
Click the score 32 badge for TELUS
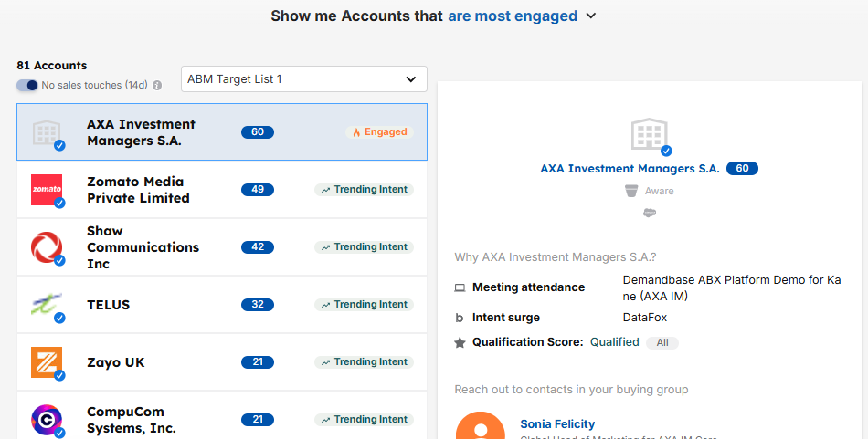pyautogui.click(x=258, y=305)
